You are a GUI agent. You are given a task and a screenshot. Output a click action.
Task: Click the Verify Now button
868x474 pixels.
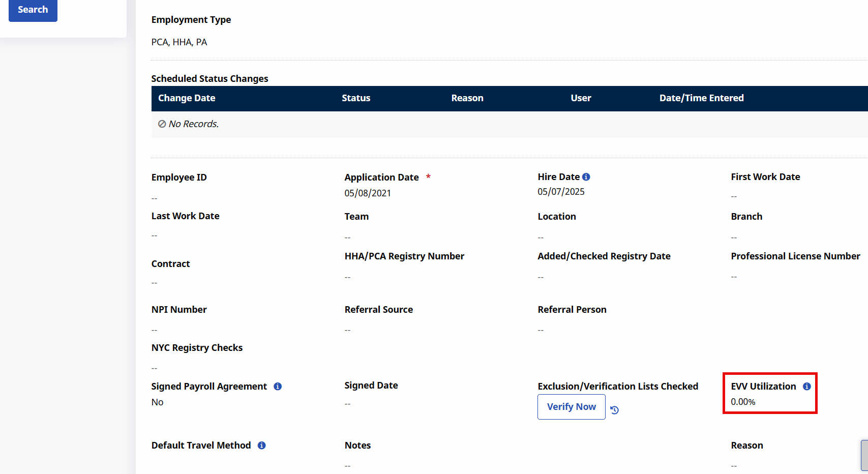pyautogui.click(x=571, y=407)
